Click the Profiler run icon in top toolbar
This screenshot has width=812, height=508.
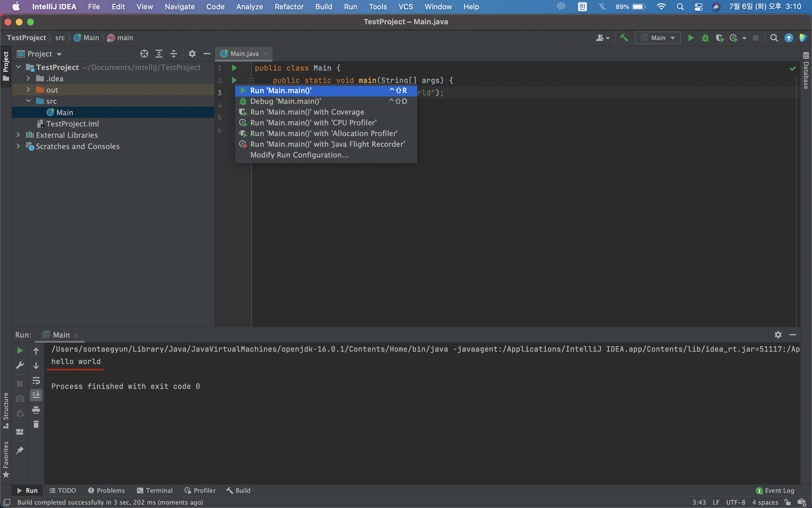click(x=734, y=38)
